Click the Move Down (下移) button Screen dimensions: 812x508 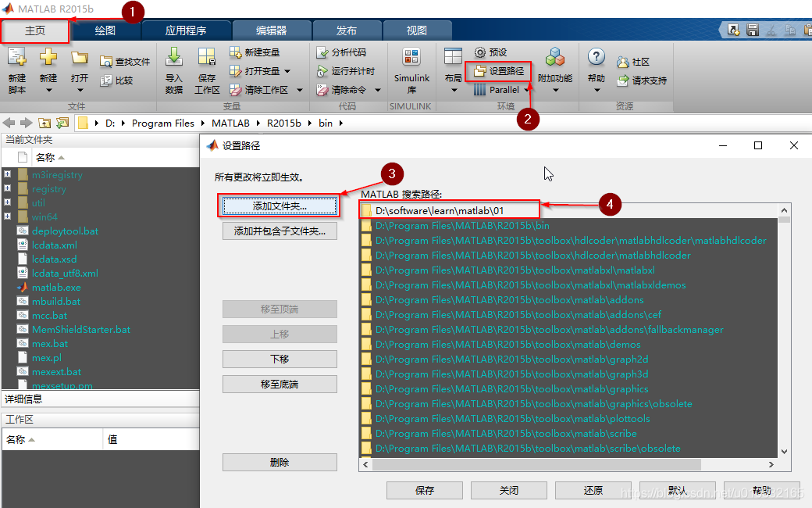pyautogui.click(x=280, y=359)
